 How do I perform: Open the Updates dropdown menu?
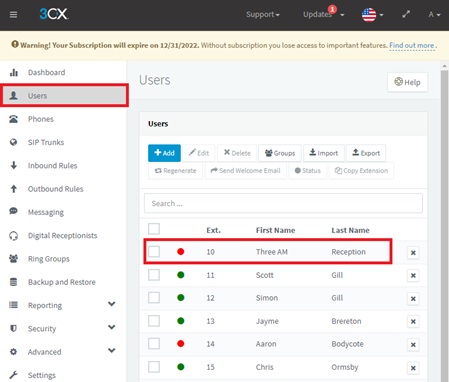323,14
